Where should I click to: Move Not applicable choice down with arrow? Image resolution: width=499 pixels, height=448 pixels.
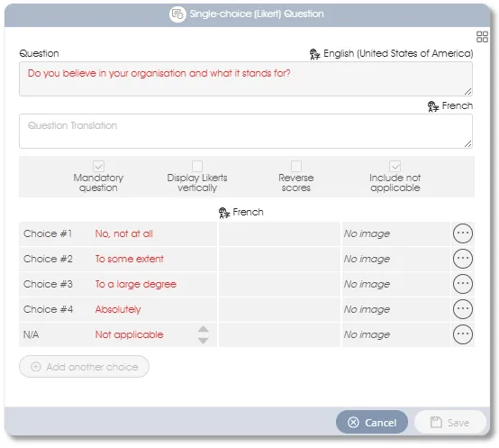pos(203,341)
